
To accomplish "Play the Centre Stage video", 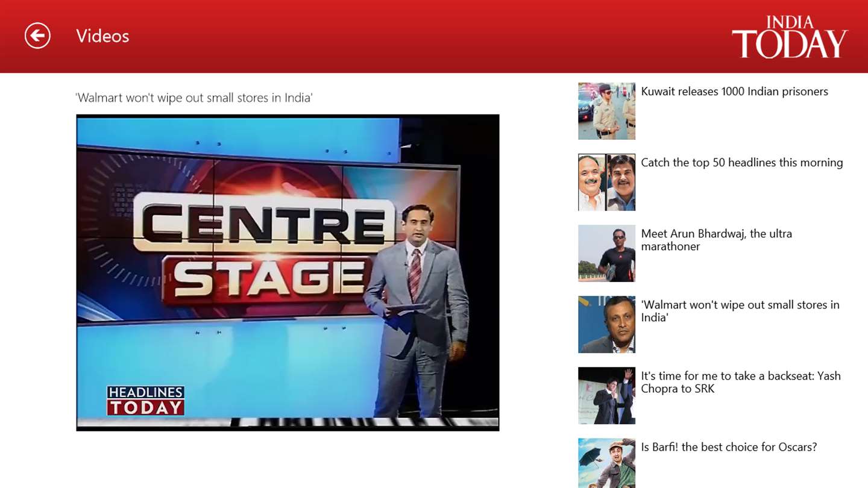I will (x=288, y=272).
